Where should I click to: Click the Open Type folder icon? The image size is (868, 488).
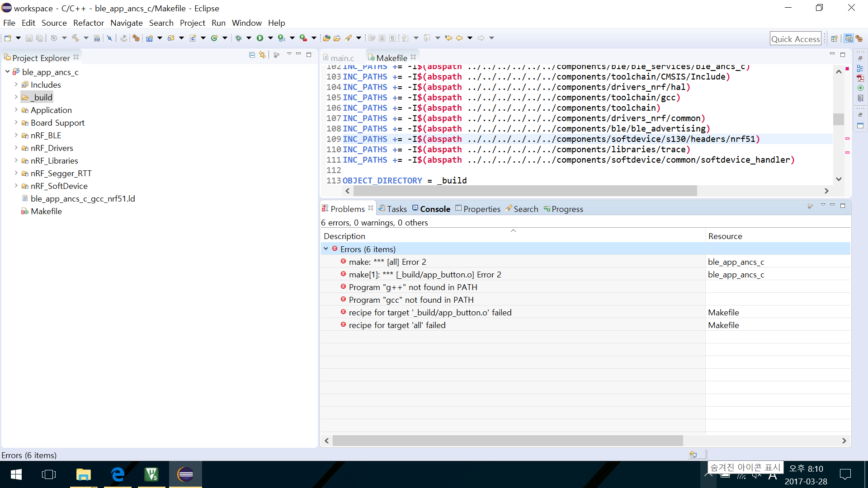326,38
